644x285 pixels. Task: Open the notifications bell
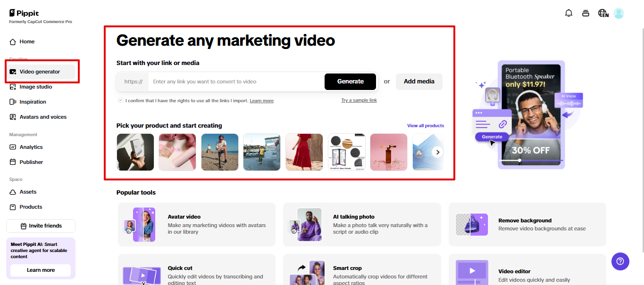coord(569,13)
